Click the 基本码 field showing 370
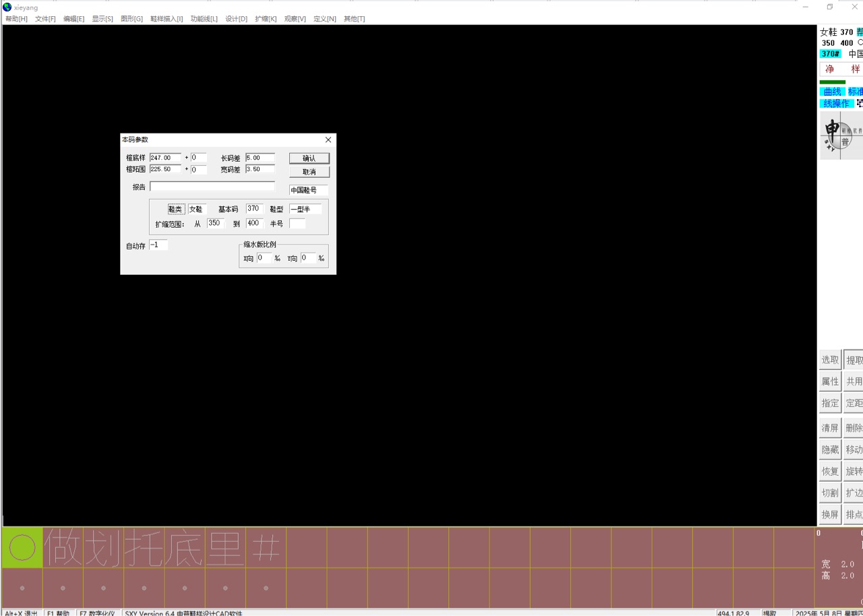Screen dimensions: 863x616 point(254,209)
